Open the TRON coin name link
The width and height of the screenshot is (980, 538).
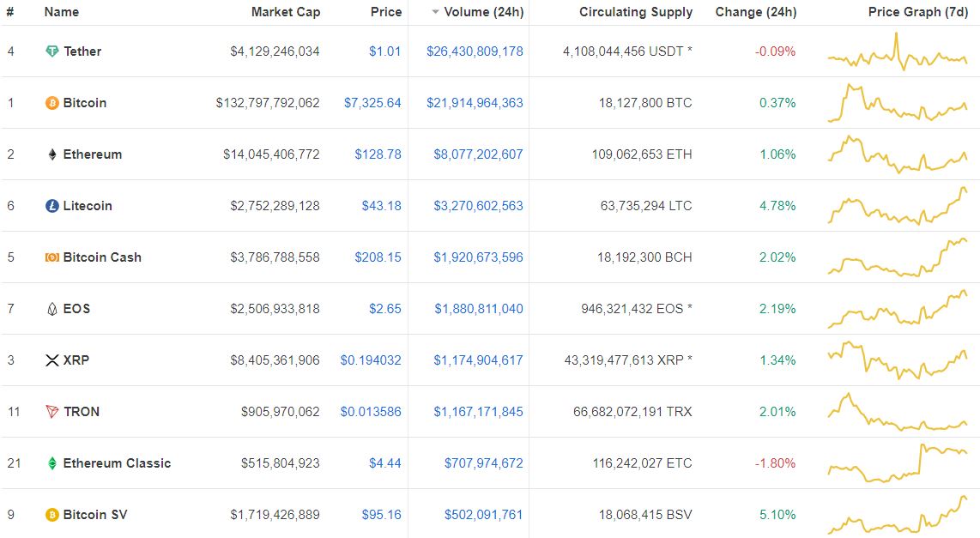click(x=82, y=412)
